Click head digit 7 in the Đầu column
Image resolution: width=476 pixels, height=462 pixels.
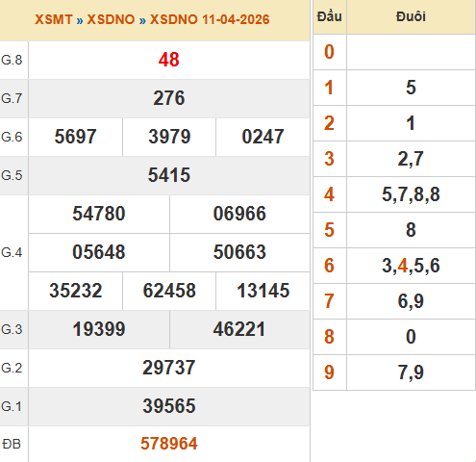coord(329,301)
